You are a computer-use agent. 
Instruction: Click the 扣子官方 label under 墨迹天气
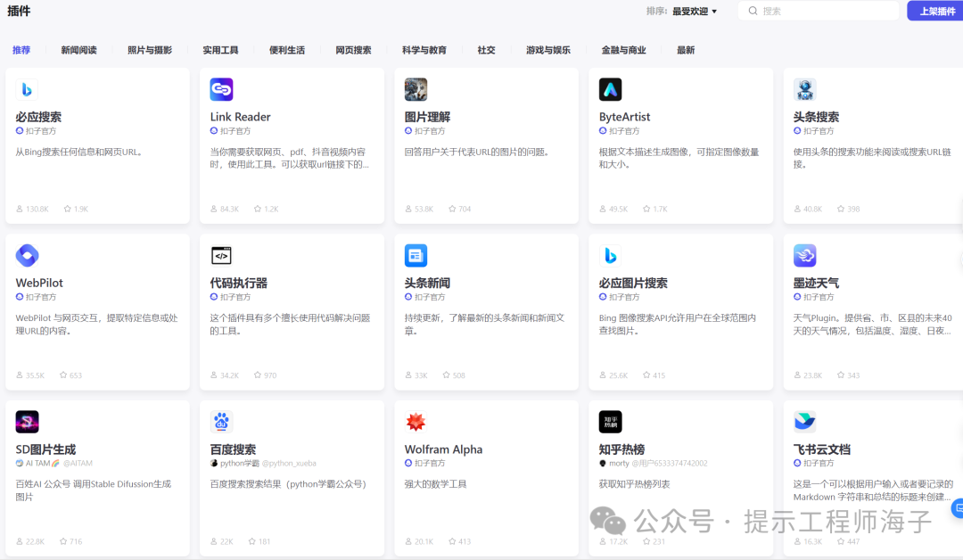(x=819, y=297)
